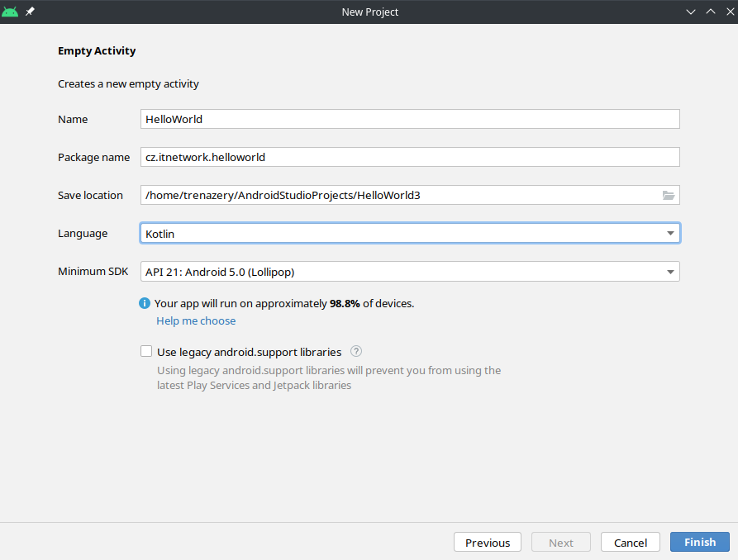Click the Cancel button
This screenshot has width=738, height=560.
click(x=631, y=543)
